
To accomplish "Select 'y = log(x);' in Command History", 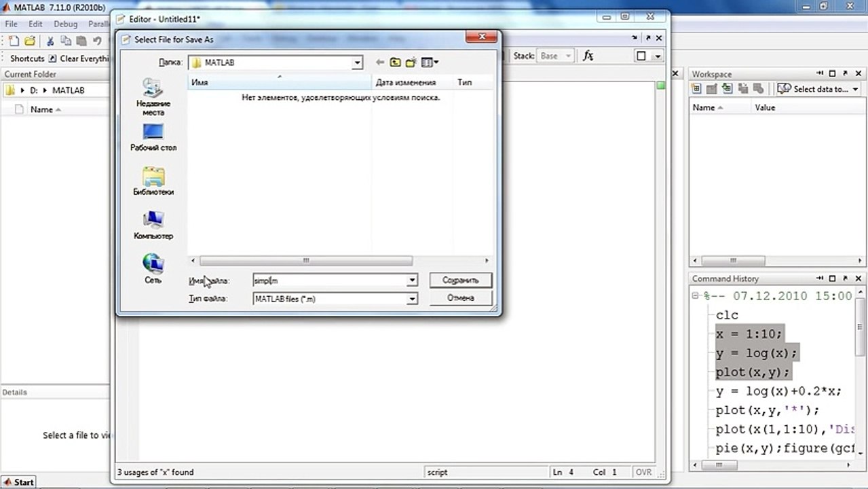I will [x=757, y=353].
